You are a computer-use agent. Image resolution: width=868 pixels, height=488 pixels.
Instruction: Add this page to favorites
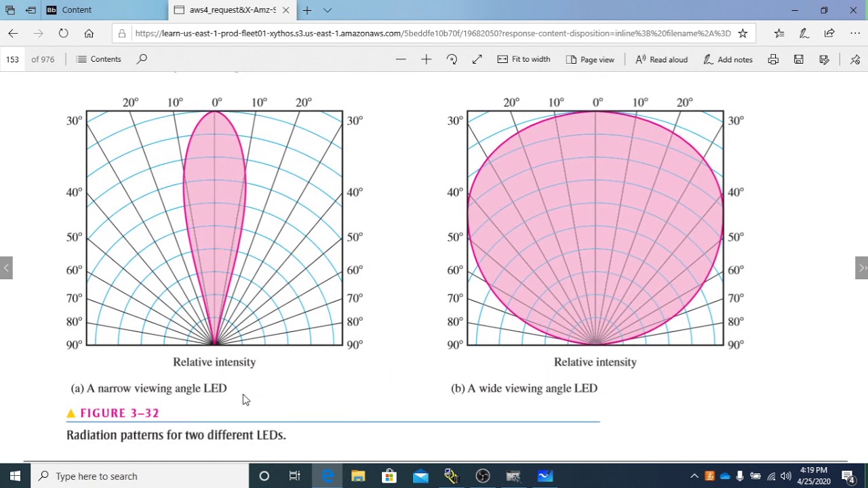tap(743, 33)
